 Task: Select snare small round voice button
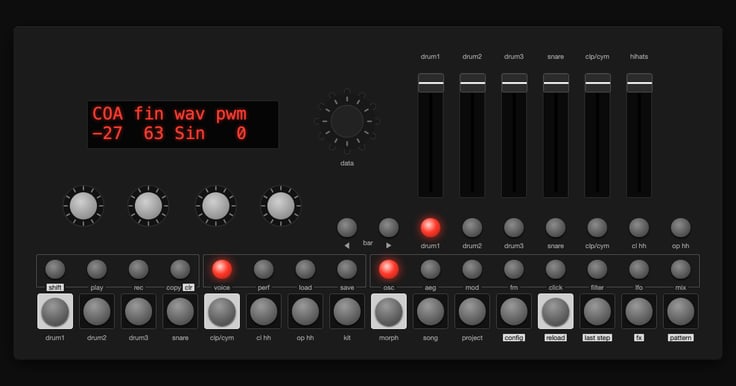556,228
